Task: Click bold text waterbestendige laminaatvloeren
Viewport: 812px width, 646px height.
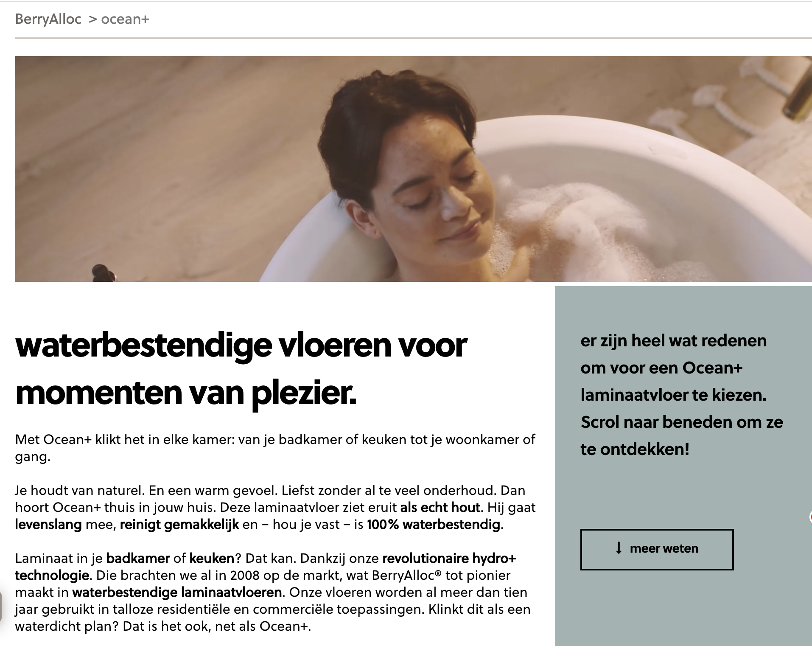Action: (177, 593)
